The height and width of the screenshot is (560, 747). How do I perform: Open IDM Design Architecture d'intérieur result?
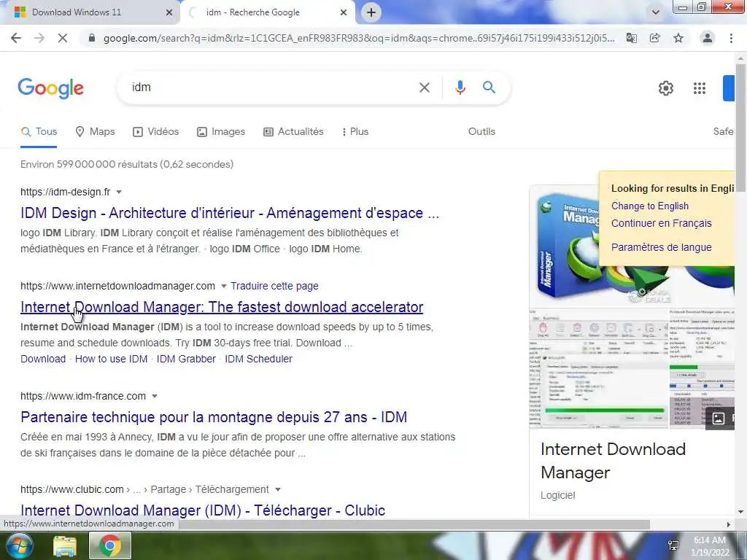(230, 213)
